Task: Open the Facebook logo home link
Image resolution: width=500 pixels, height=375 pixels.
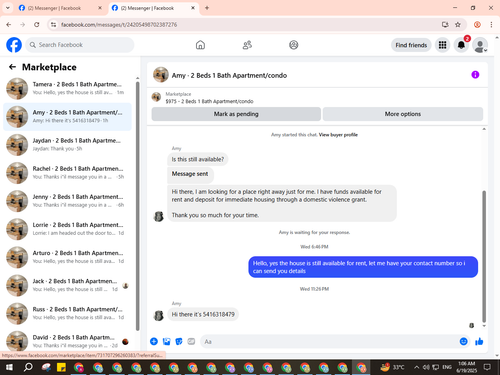Action: coord(14,45)
